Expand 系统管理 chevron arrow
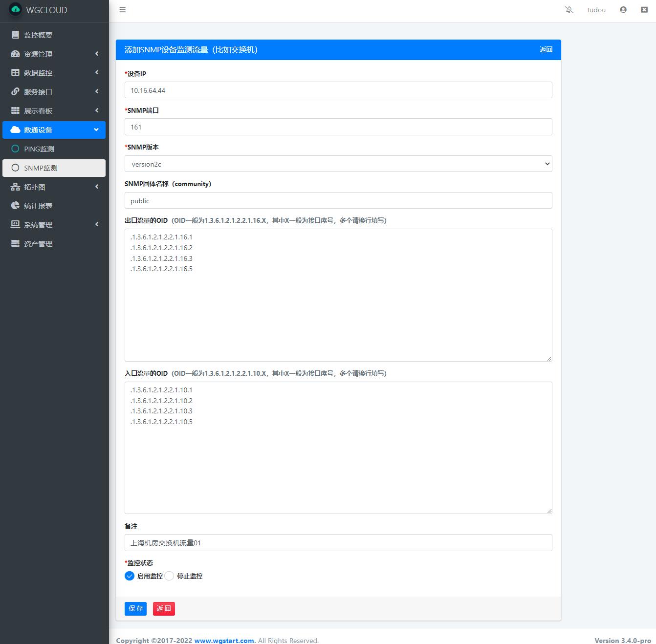Screen dimensions: 656x644 pos(97,224)
